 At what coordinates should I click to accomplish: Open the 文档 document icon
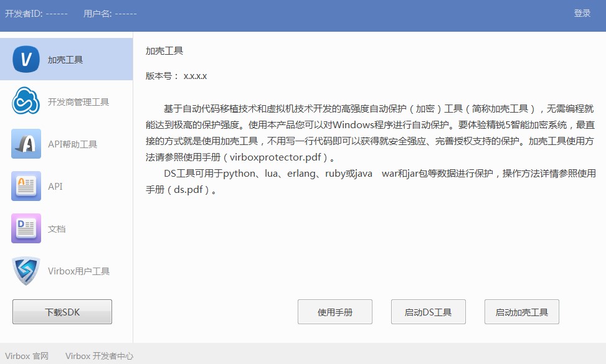pyautogui.click(x=25, y=228)
